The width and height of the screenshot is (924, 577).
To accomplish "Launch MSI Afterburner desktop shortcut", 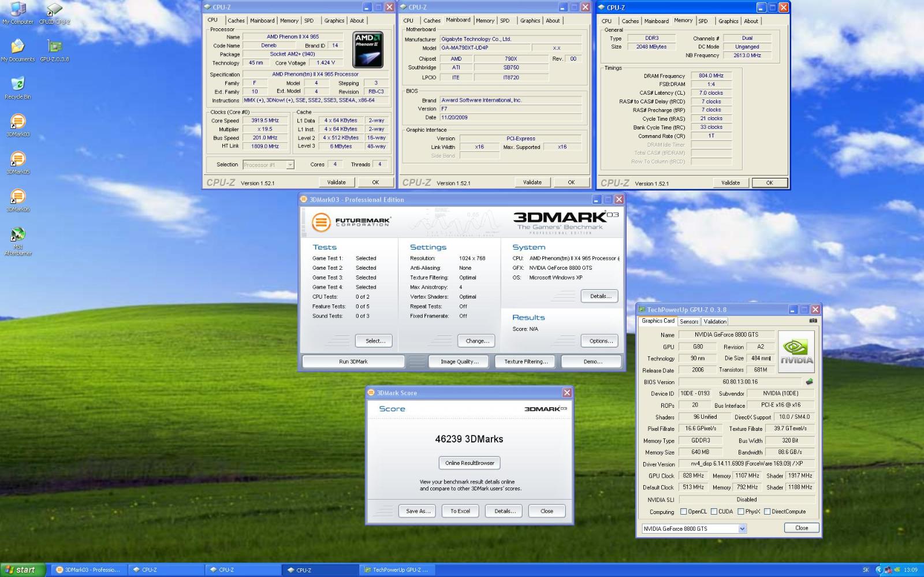I will click(x=18, y=241).
